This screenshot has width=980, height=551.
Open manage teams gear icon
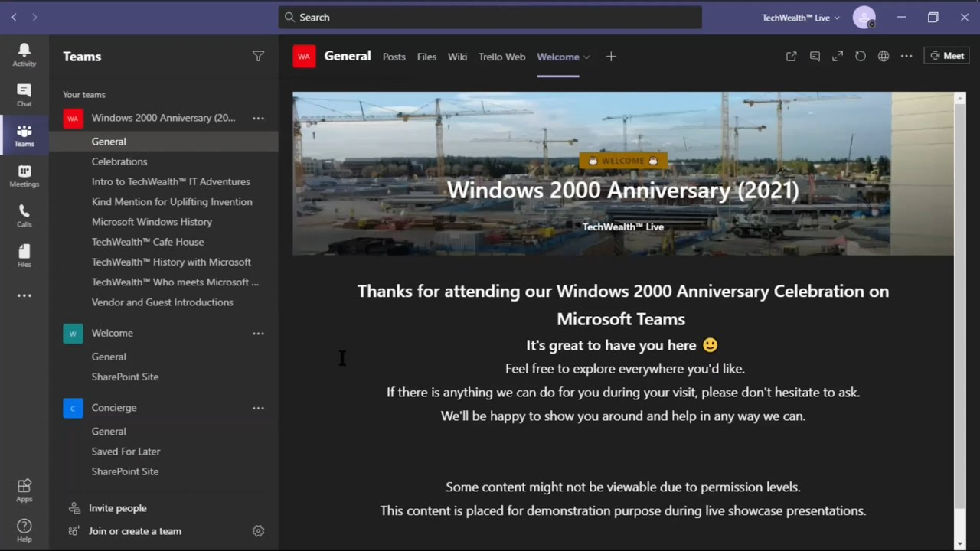[x=258, y=531]
